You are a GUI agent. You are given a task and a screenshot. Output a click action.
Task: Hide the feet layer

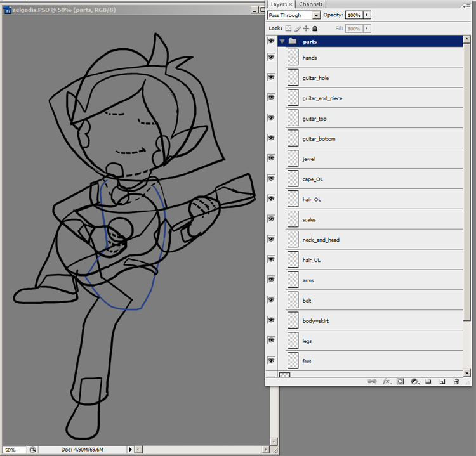point(271,360)
